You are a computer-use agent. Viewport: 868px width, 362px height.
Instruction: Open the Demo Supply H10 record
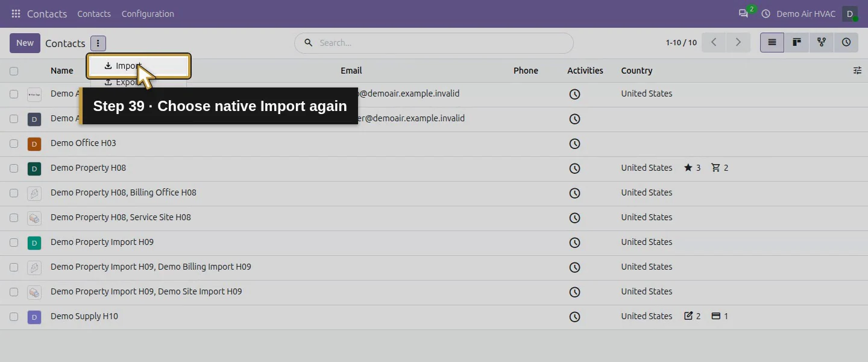click(x=84, y=316)
